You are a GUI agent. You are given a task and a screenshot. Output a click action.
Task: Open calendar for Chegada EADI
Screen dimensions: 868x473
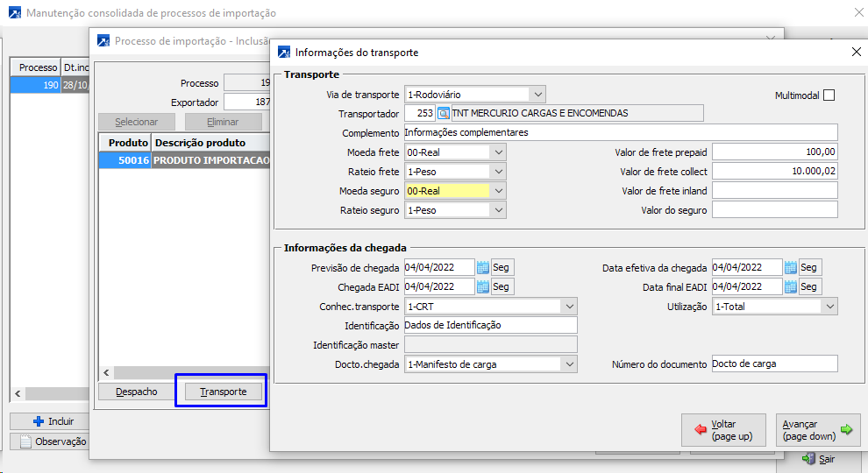point(482,286)
